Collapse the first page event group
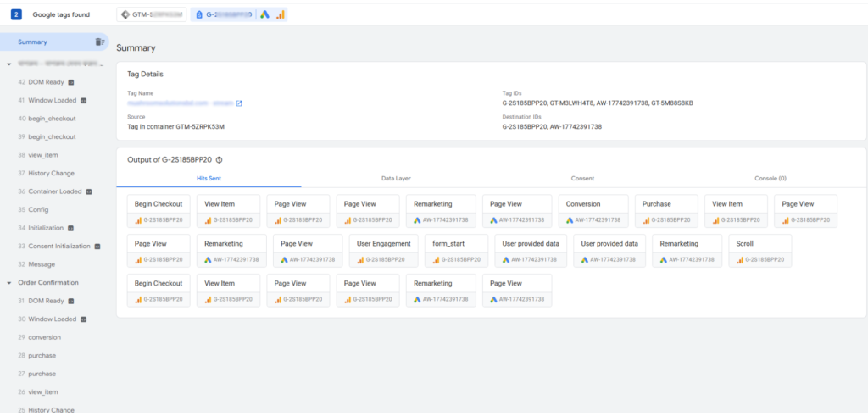 pyautogui.click(x=9, y=64)
